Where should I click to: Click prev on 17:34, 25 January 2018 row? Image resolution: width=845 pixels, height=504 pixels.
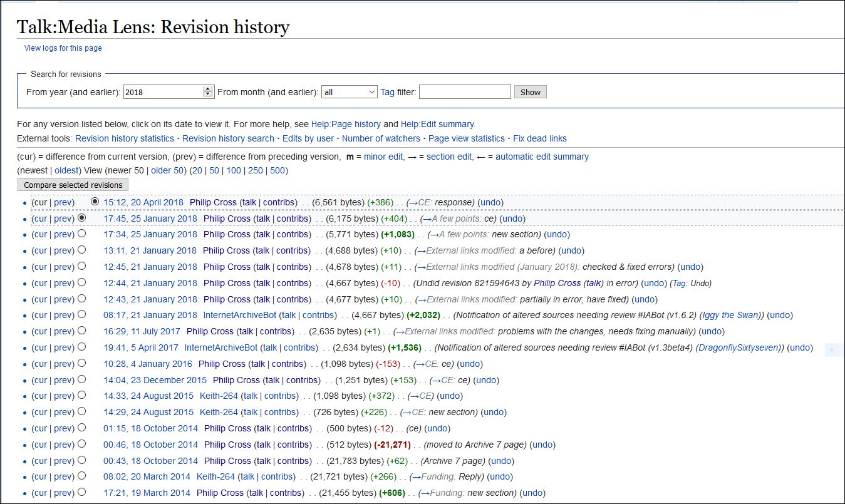coord(63,234)
